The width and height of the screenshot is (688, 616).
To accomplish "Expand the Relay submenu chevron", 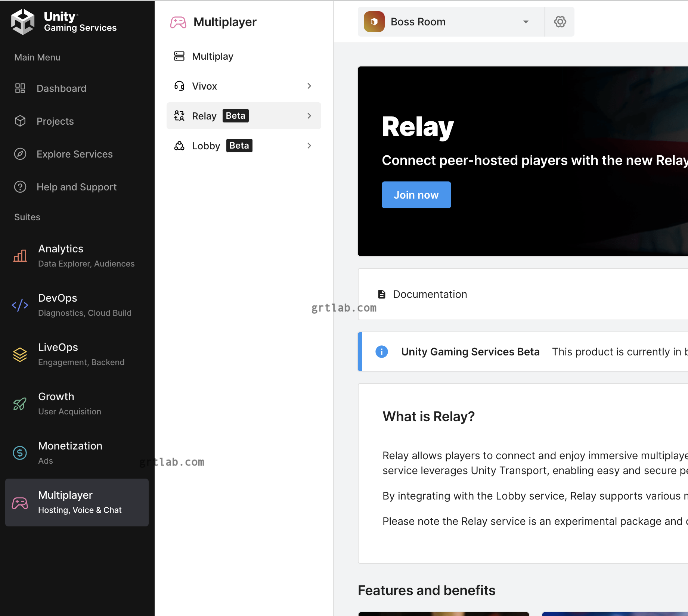I will click(x=309, y=116).
